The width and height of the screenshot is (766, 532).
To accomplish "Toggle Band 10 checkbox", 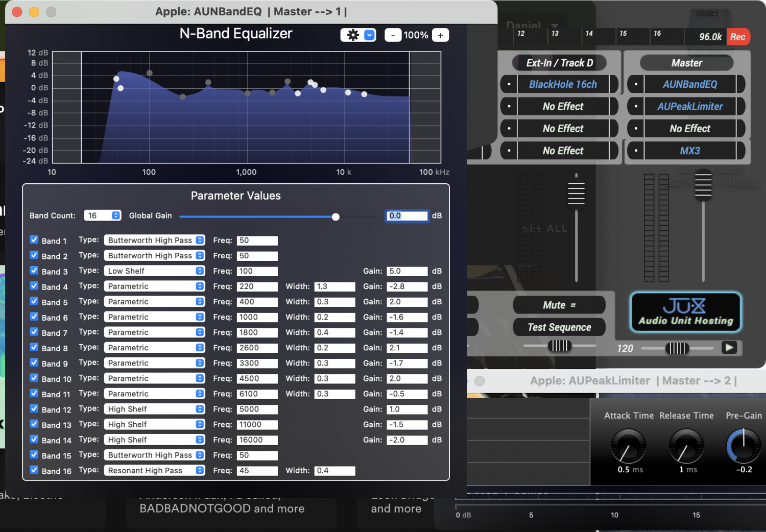I will tap(34, 377).
